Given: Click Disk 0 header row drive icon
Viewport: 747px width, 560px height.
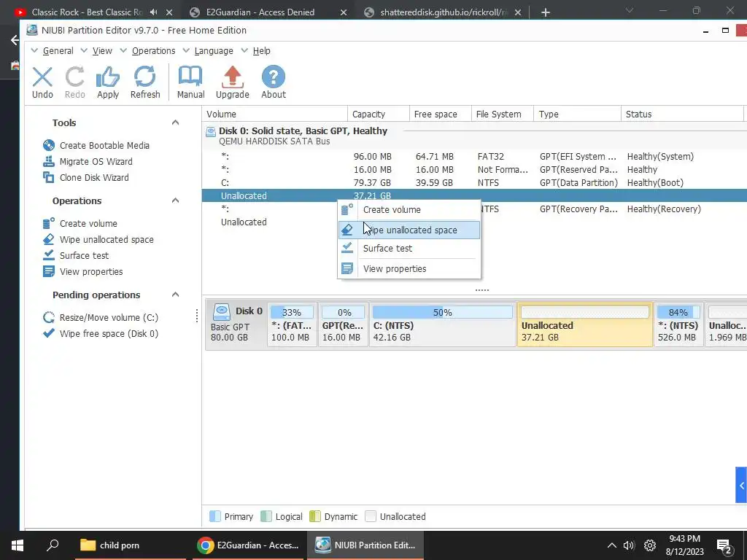Looking at the screenshot, I should (211, 131).
